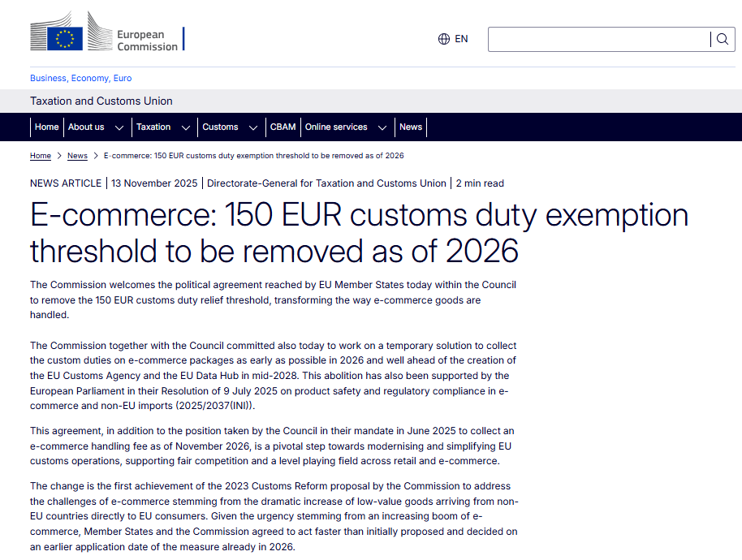Click the magnifying glass search button
Image resolution: width=742 pixels, height=560 pixels.
[722, 39]
